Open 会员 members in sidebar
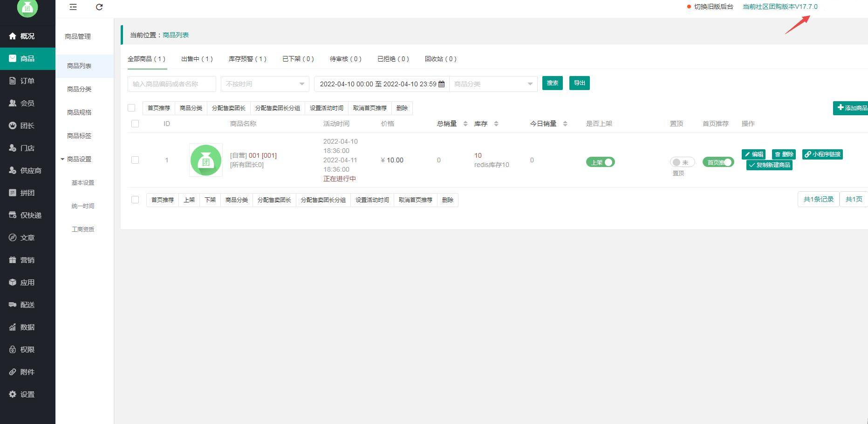 pyautogui.click(x=27, y=103)
